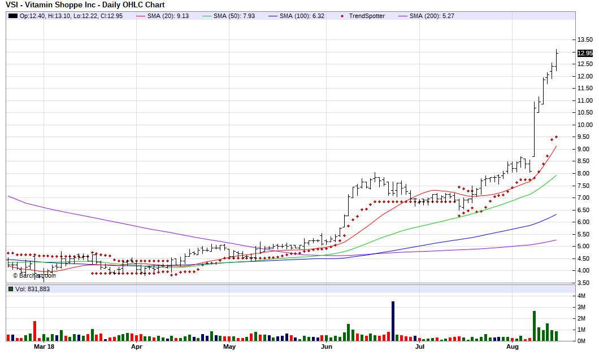Click the 13.50 price axis label
Screen dimensions: 599x364
[x=585, y=40]
